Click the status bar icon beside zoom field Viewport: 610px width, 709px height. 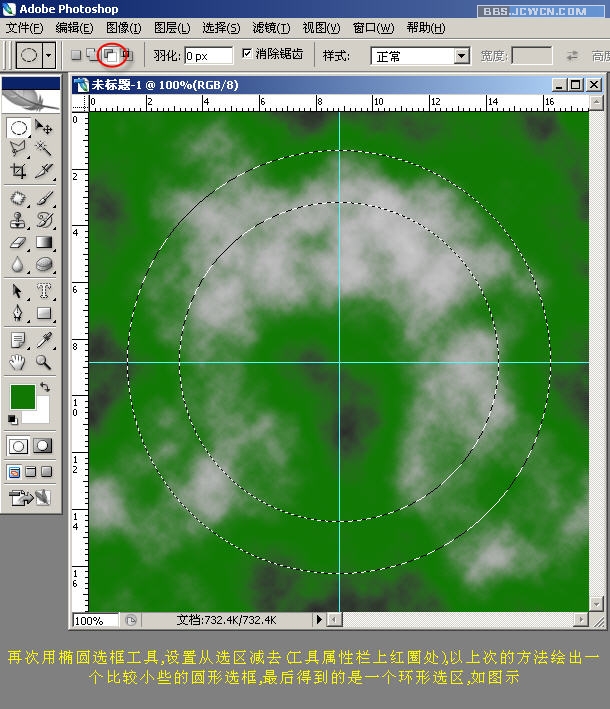pyautogui.click(x=130, y=620)
